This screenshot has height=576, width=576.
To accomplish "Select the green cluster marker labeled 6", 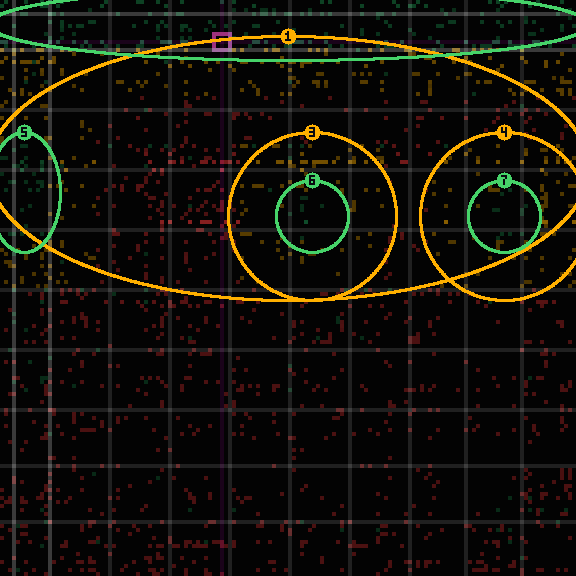I will coord(312,180).
